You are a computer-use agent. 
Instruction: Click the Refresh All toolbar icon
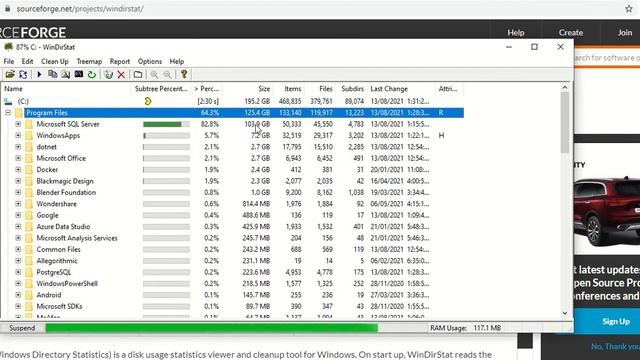(x=23, y=74)
